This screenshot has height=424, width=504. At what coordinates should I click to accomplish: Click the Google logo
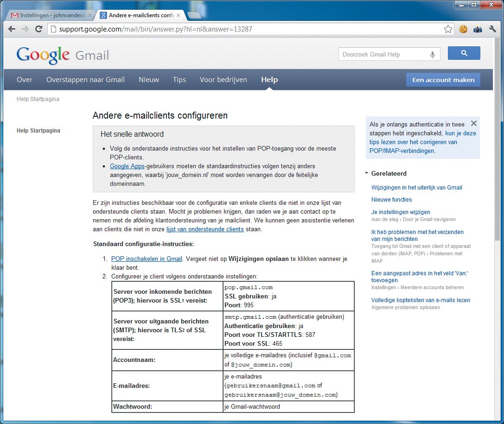(x=43, y=55)
